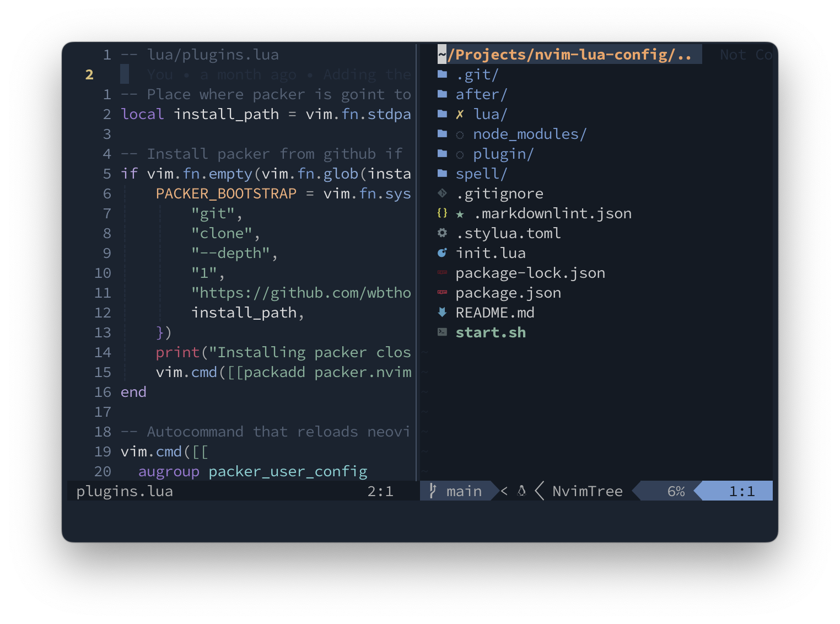Click the install_path, argument line
This screenshot has height=624, width=840.
tap(248, 313)
